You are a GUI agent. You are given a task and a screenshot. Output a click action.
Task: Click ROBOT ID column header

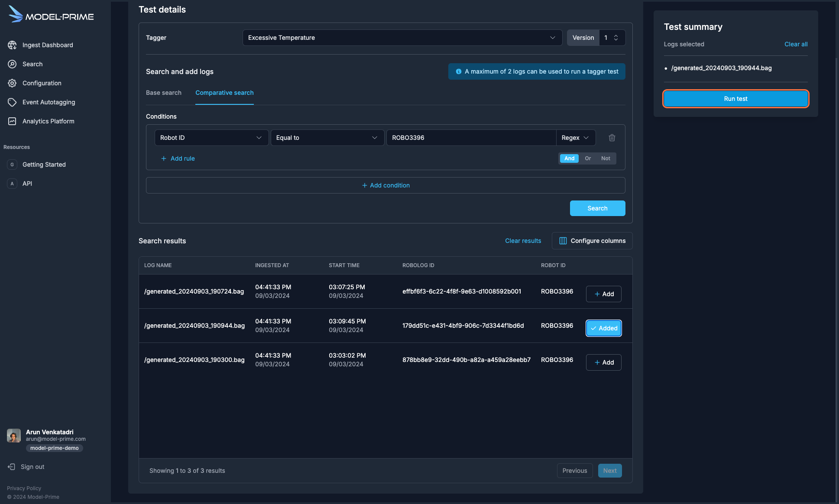(x=553, y=265)
